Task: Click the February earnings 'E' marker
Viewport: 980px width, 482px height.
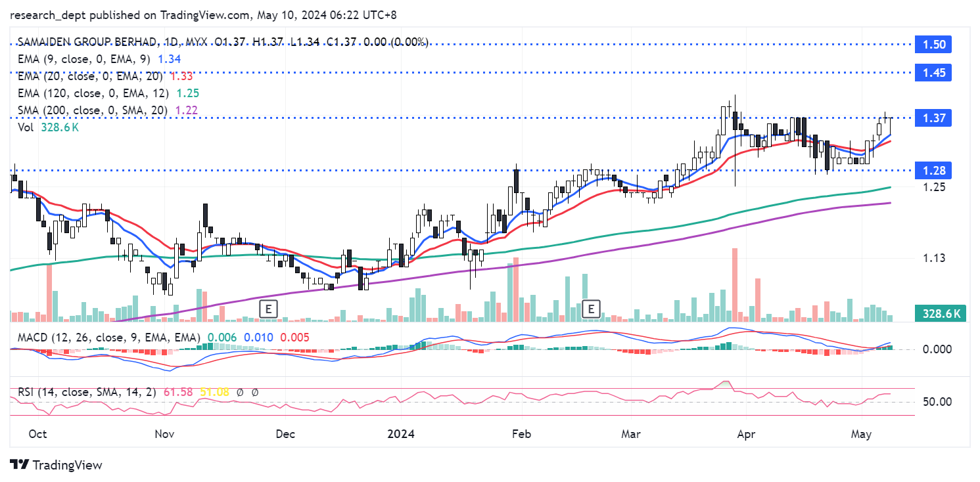Action: pyautogui.click(x=592, y=308)
